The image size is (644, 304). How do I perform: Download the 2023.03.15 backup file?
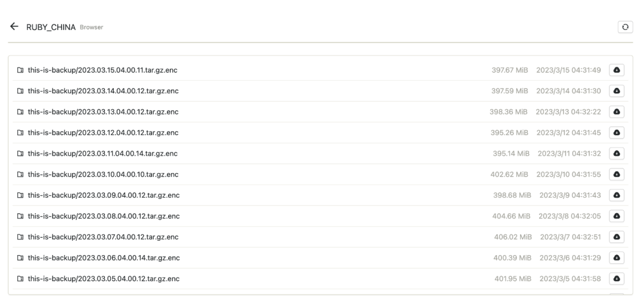617,70
